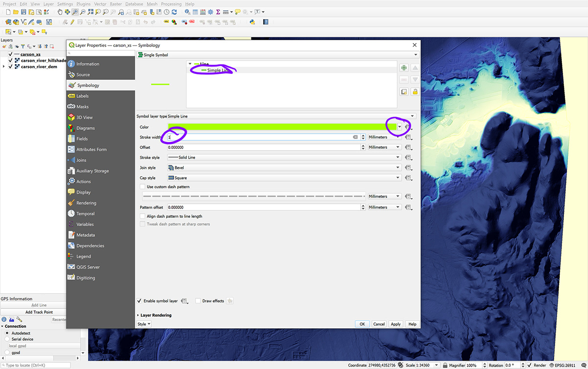Open the Raster menu

pos(116,4)
